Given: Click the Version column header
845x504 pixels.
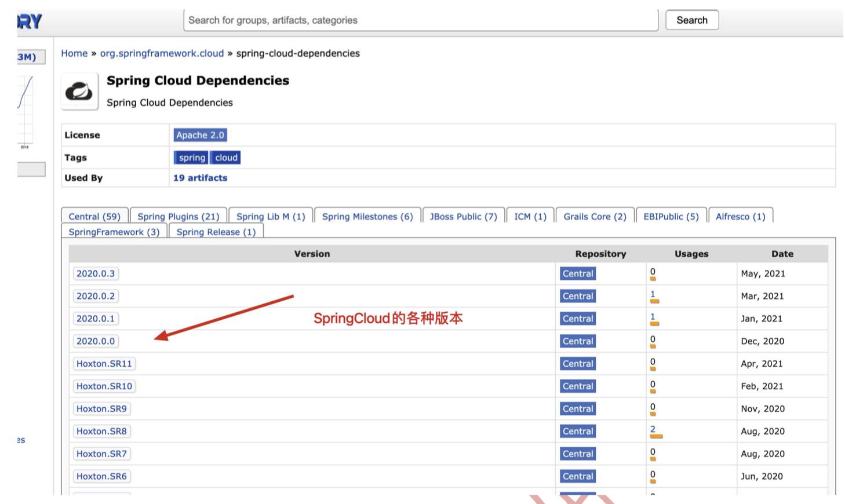Looking at the screenshot, I should point(312,254).
